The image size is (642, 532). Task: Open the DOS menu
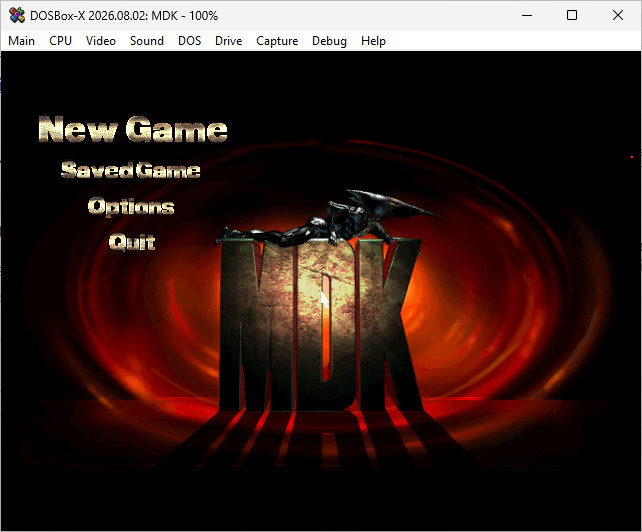coord(190,41)
